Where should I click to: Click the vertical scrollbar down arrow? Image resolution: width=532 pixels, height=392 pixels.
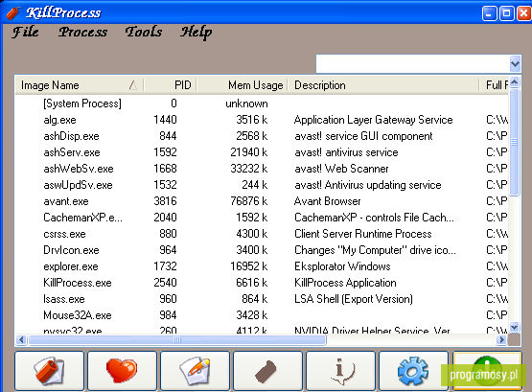pos(515,327)
